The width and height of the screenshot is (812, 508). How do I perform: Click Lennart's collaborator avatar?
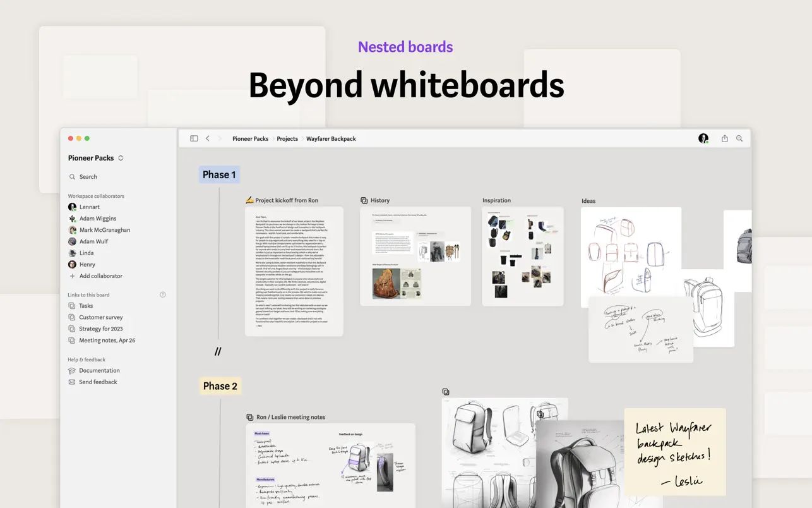[71, 207]
